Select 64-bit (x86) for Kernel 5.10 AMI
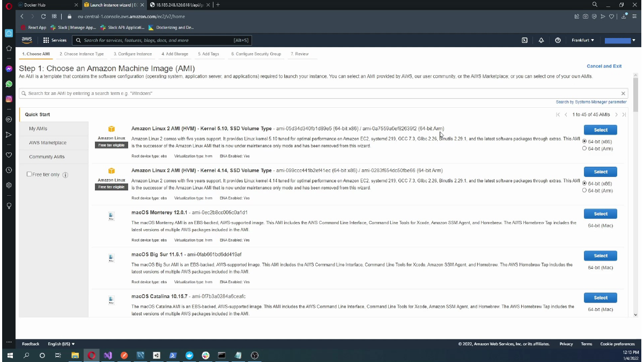 (584, 142)
